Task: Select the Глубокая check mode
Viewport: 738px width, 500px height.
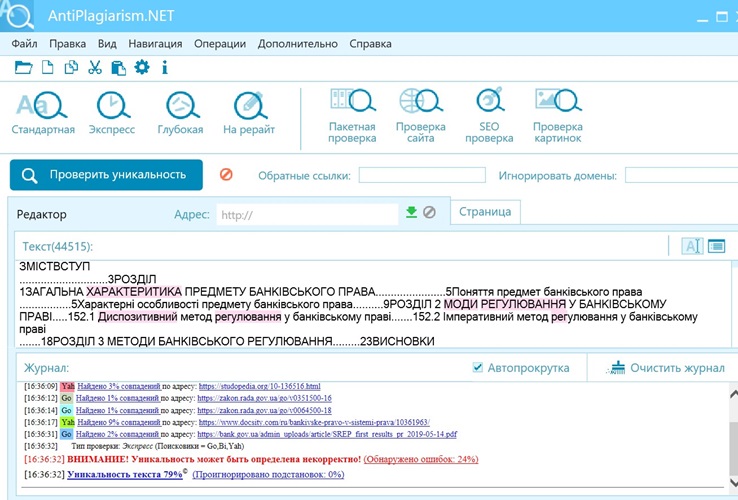Action: tap(180, 113)
